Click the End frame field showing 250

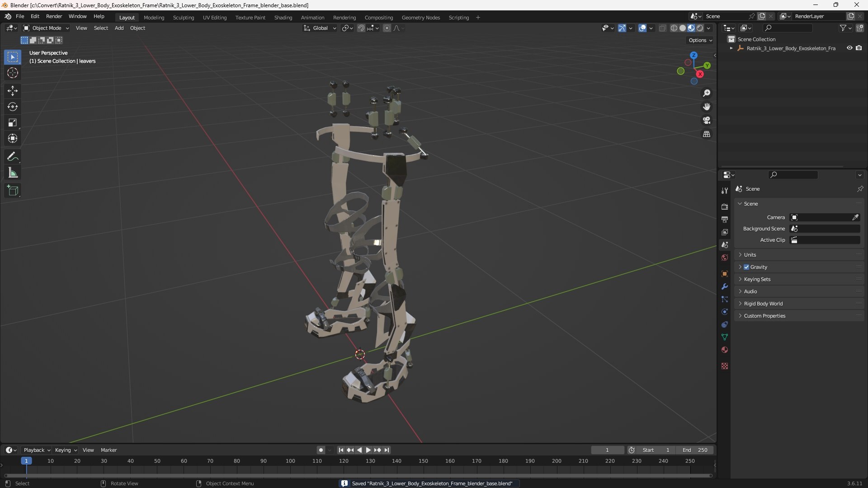point(695,450)
